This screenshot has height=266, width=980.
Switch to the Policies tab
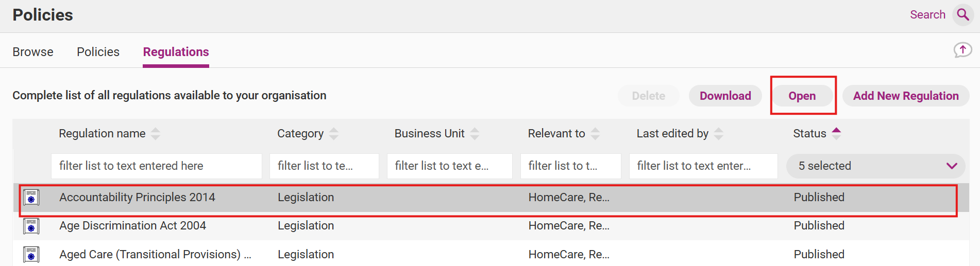point(98,52)
